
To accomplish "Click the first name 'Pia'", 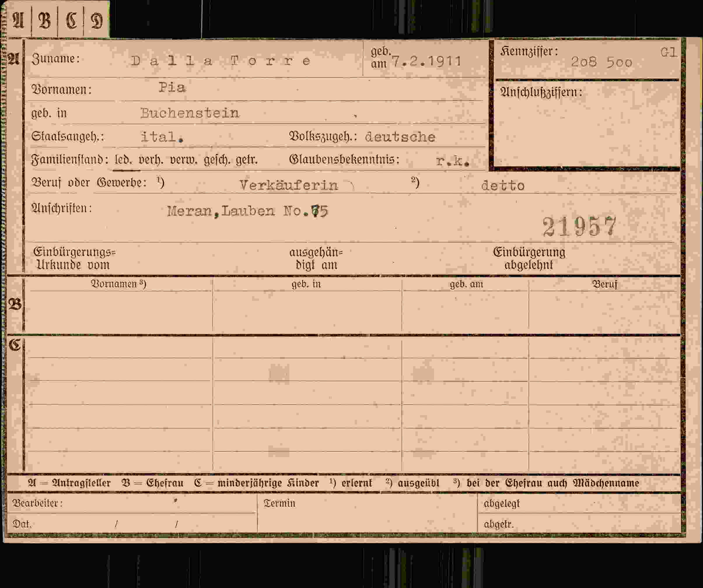I will click(172, 88).
